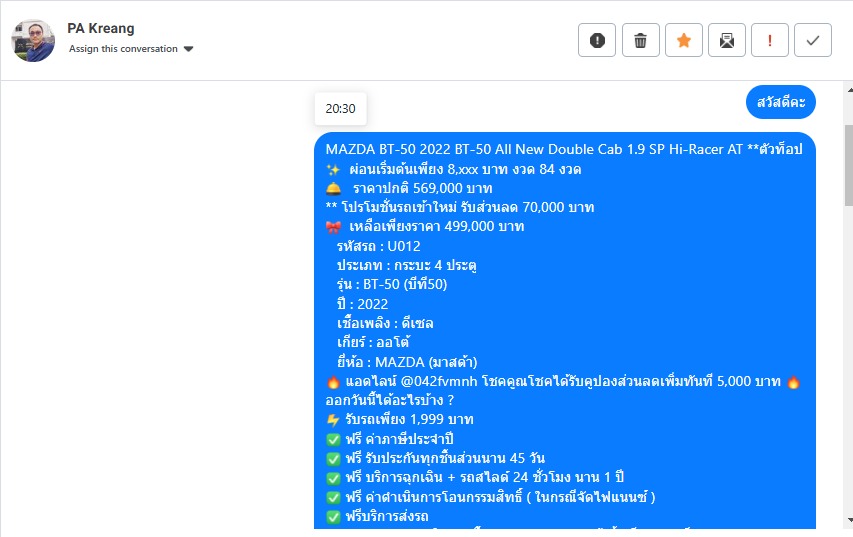Flag conversation as priority with red exclamation
Image resolution: width=853 pixels, height=537 pixels.
(x=770, y=40)
